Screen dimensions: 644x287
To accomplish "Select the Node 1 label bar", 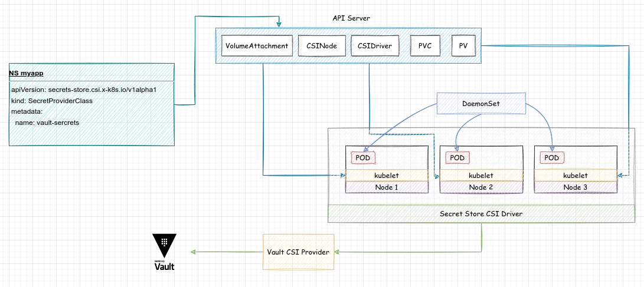I will (387, 187).
